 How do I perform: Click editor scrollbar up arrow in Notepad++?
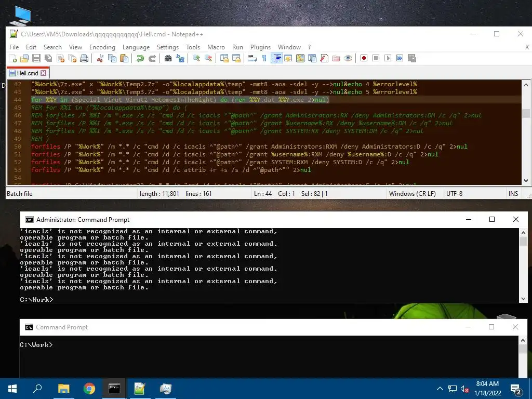(x=526, y=85)
